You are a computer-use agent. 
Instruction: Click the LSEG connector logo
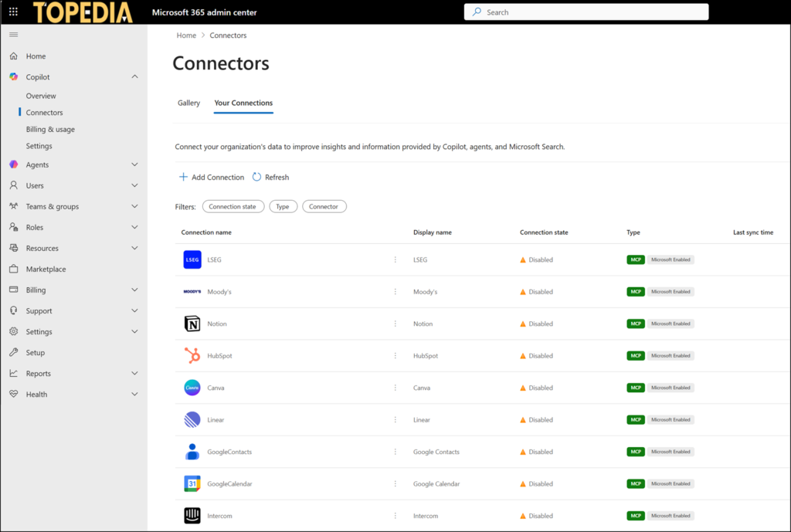(192, 259)
